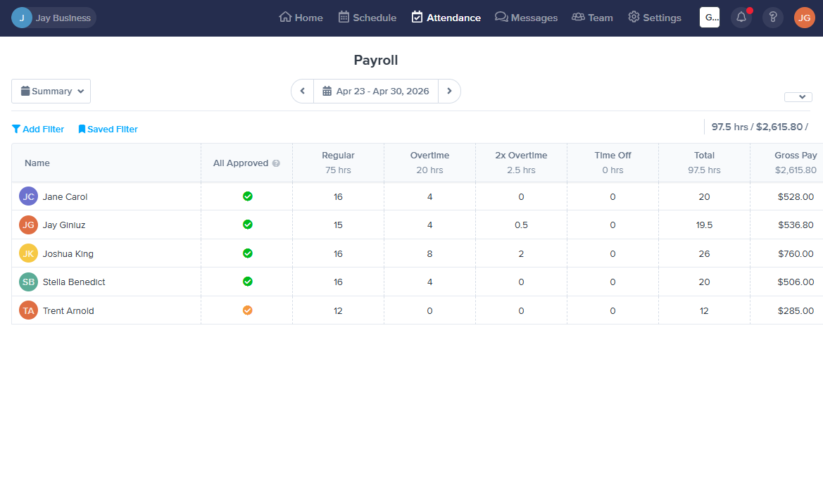Click Stella Benedict's gross pay $506.00

tap(796, 282)
